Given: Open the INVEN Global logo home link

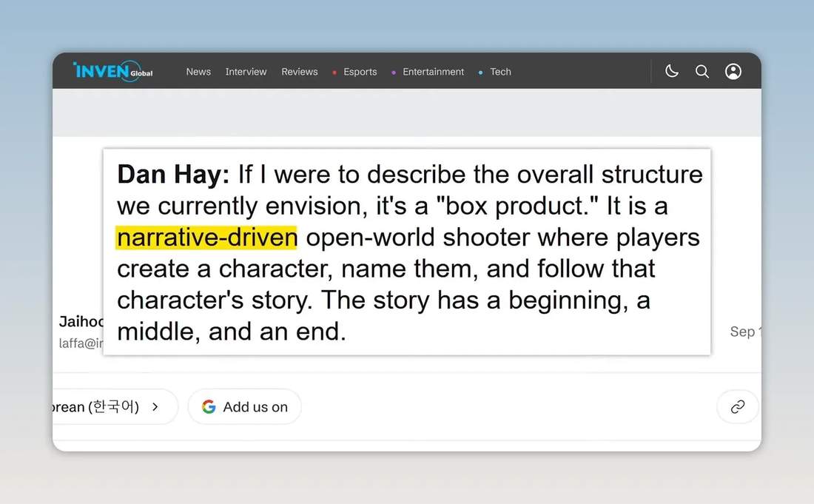Looking at the screenshot, I should point(112,71).
